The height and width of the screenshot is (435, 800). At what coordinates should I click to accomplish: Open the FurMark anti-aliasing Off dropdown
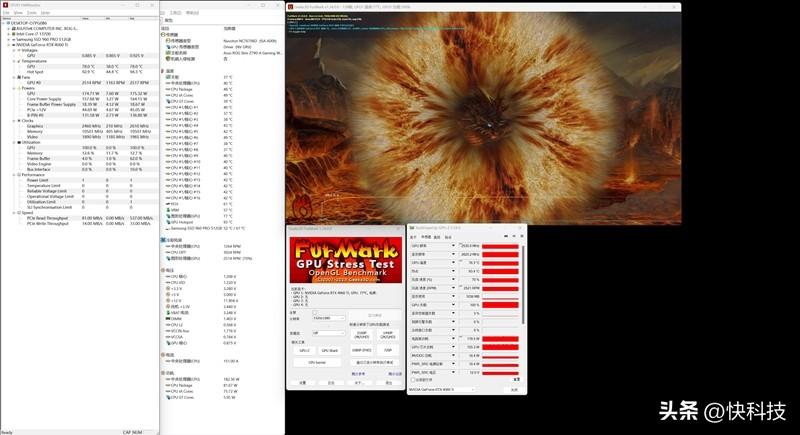click(x=329, y=333)
